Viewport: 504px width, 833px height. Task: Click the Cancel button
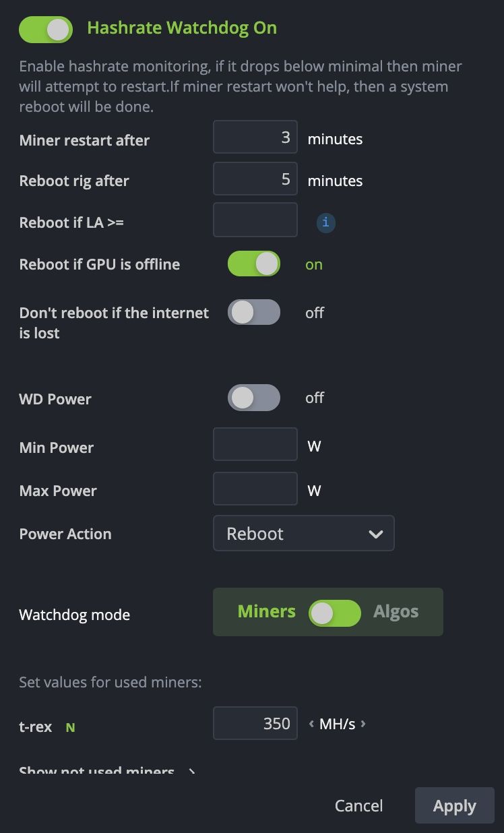click(359, 806)
